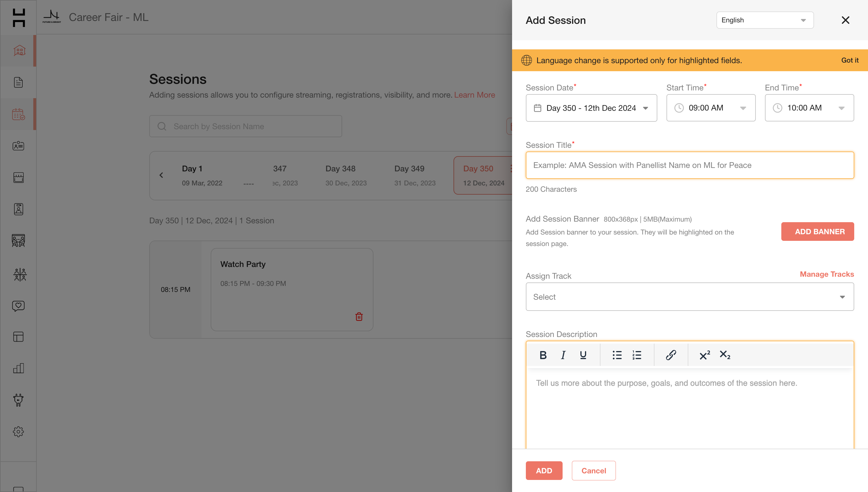The height and width of the screenshot is (492, 868).
Task: Click the ADD BANNER button
Action: tap(817, 231)
